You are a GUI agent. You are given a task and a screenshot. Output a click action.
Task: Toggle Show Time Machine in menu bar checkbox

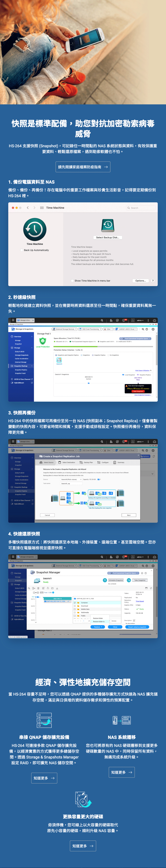[72, 281]
